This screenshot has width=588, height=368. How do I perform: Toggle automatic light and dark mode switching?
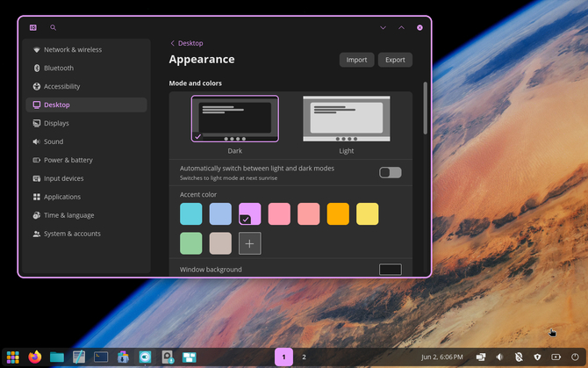390,172
